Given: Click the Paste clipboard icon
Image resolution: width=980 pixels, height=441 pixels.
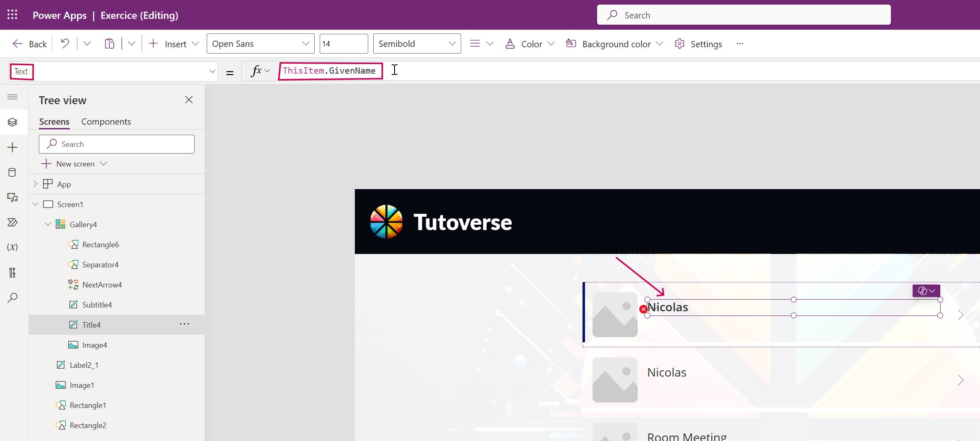Looking at the screenshot, I should (109, 44).
